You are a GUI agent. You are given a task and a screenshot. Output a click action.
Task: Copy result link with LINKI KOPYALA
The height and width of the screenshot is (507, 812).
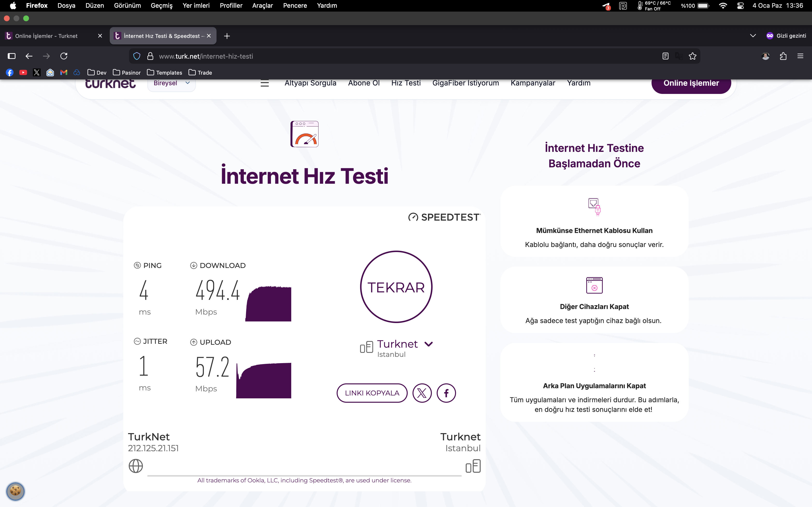372,393
